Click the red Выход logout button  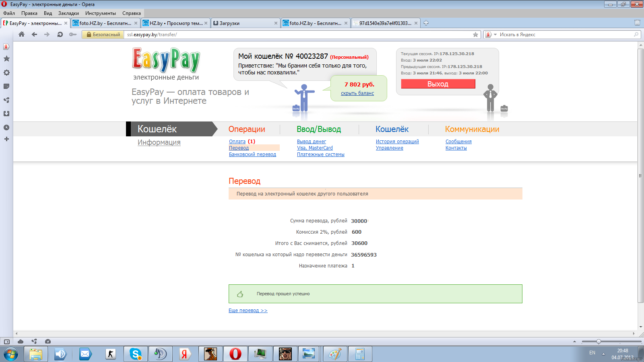[x=438, y=84]
